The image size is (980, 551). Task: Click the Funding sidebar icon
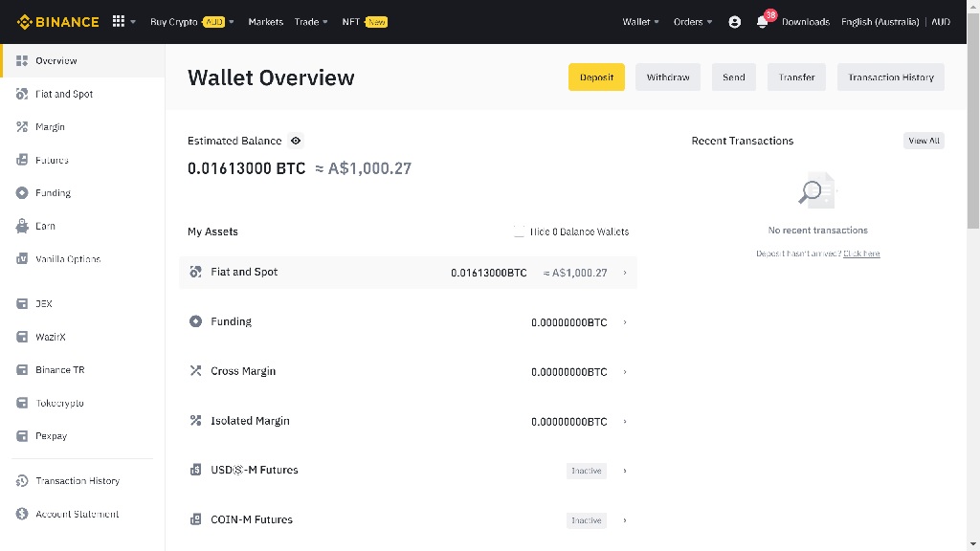coord(22,193)
